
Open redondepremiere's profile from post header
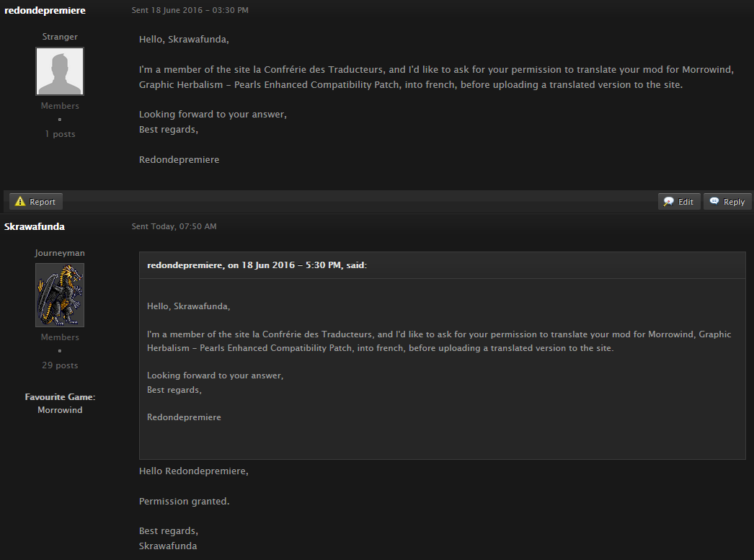point(45,10)
